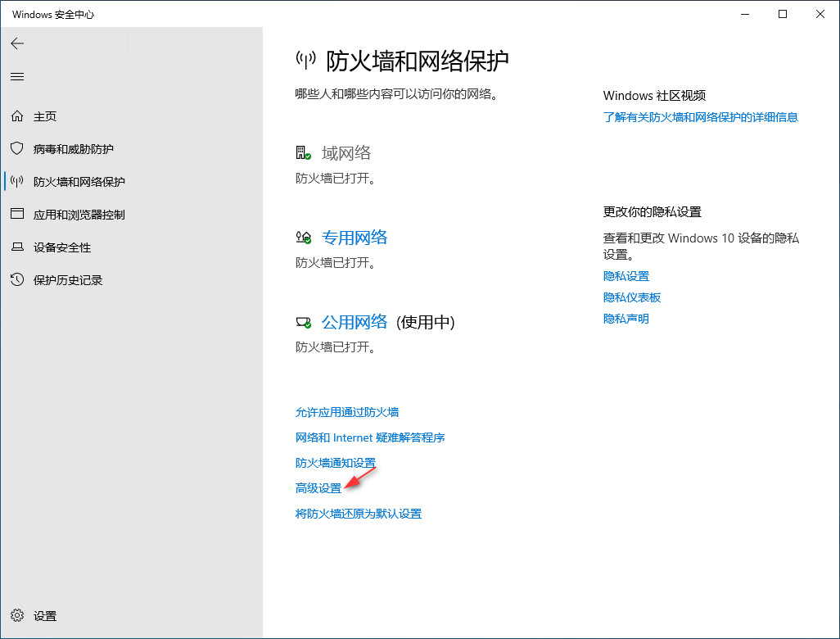Click the 更改你的隐私设置 heading

click(x=653, y=211)
